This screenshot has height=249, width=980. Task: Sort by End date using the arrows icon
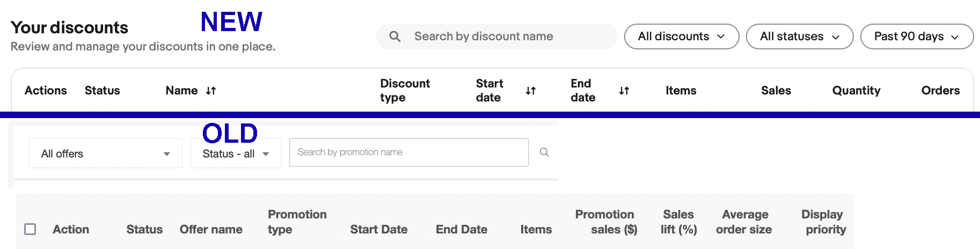pos(624,91)
